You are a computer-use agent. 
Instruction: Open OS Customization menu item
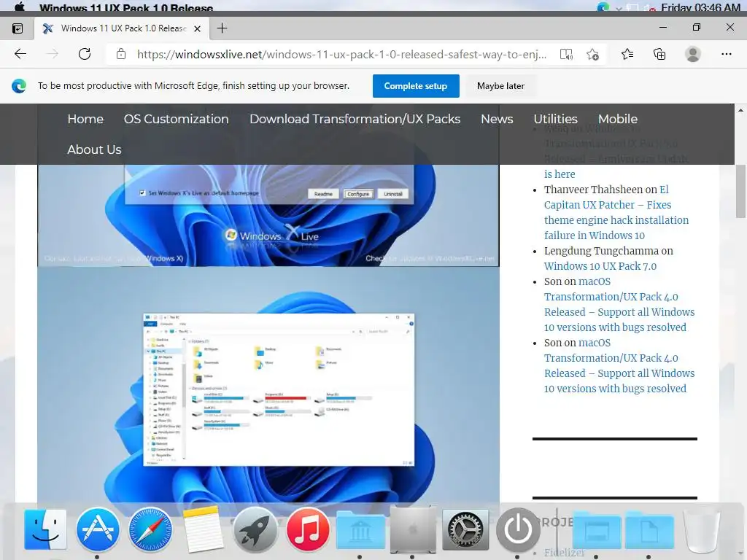click(177, 119)
